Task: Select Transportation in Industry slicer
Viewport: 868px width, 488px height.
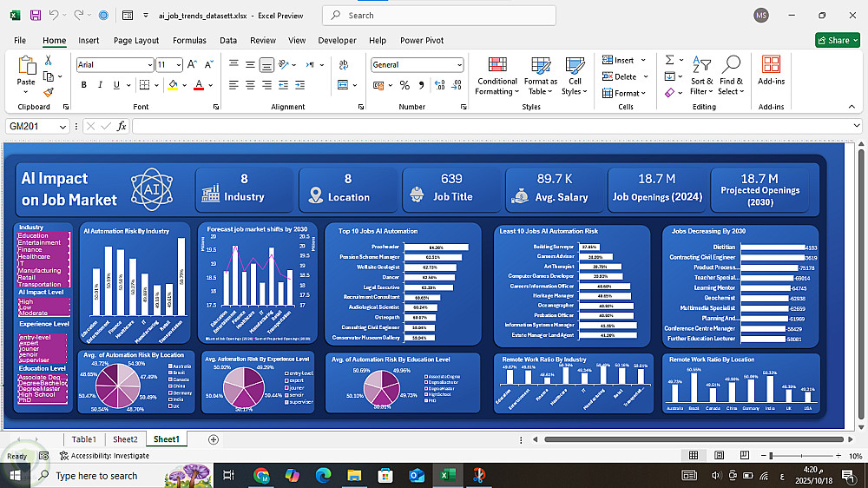Action: pos(43,284)
